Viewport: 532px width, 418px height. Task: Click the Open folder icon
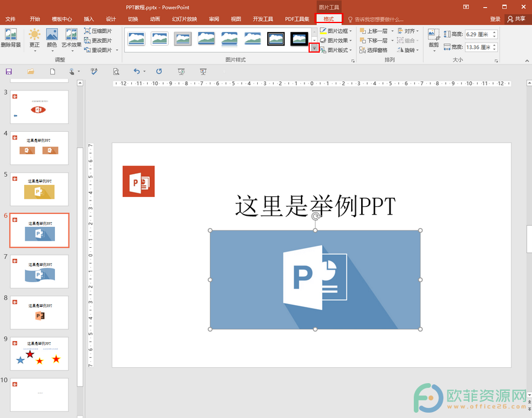[x=31, y=72]
